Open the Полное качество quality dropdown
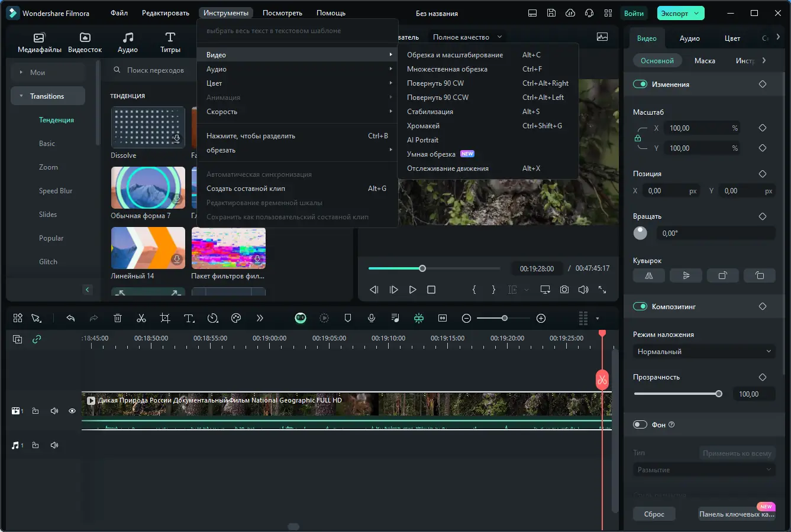Image resolution: width=791 pixels, height=532 pixels. [467, 37]
